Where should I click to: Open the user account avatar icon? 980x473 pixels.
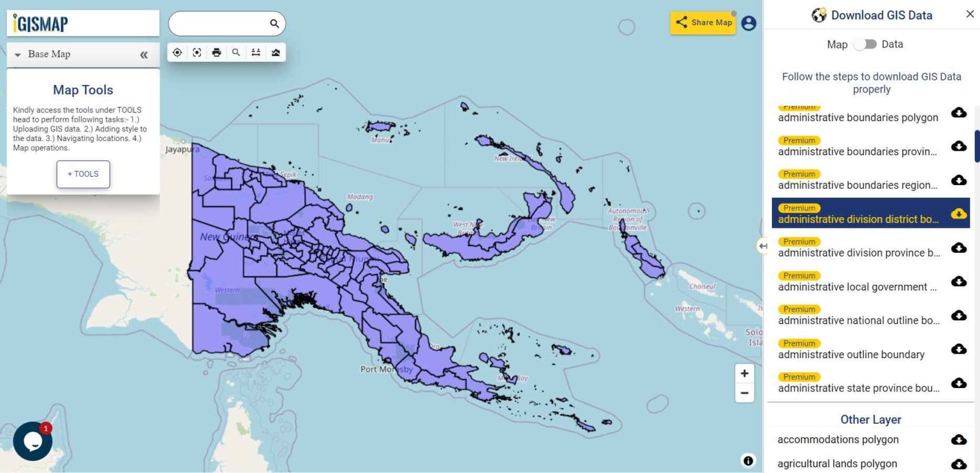click(x=748, y=23)
